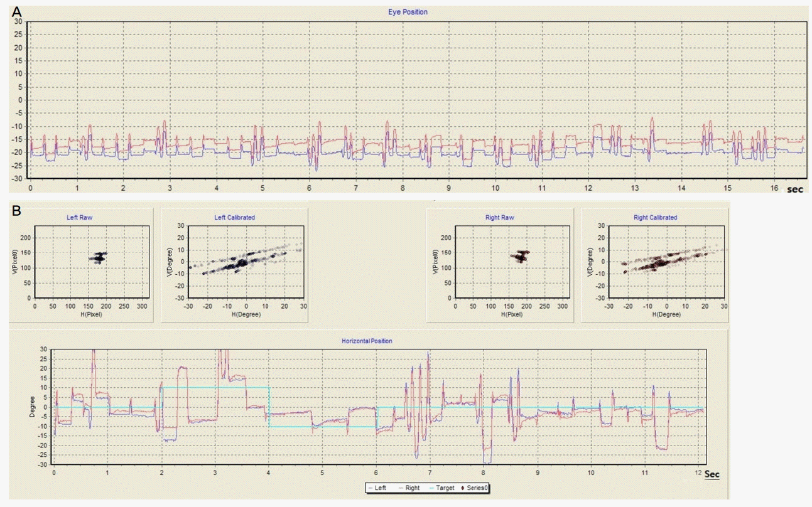
Task: Click the H(Degree) axis label under Left Calibrated
Action: 245,314
